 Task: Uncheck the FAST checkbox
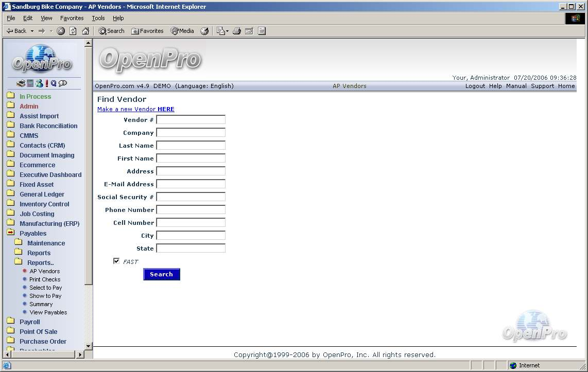click(x=116, y=261)
